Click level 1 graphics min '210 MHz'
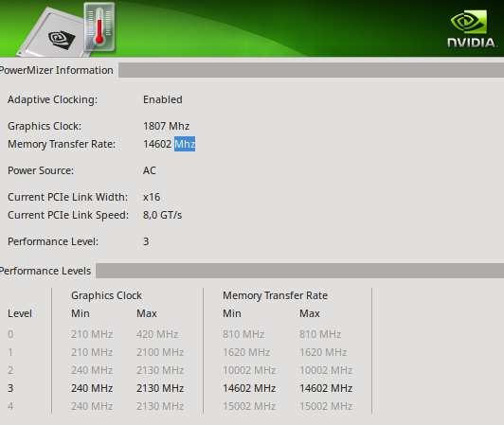The image size is (504, 425). (x=92, y=352)
